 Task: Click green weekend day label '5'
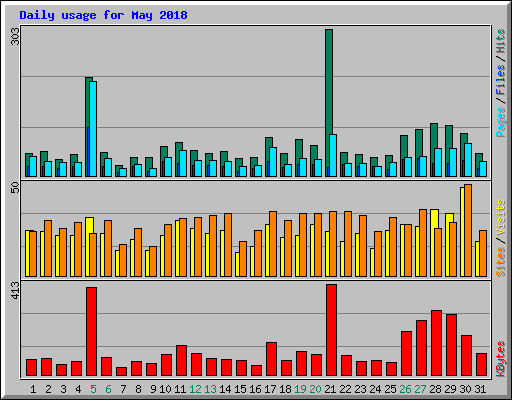[93, 389]
